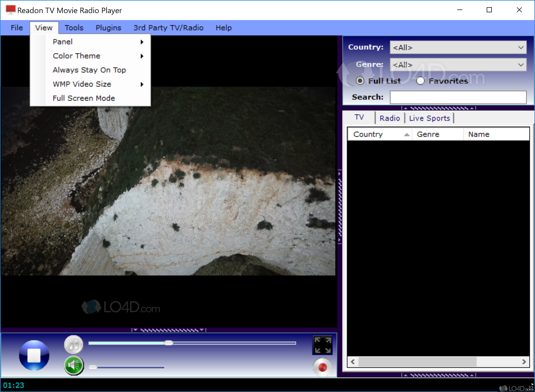535x392 pixels.
Task: Click the volume slider track
Action: click(x=128, y=367)
